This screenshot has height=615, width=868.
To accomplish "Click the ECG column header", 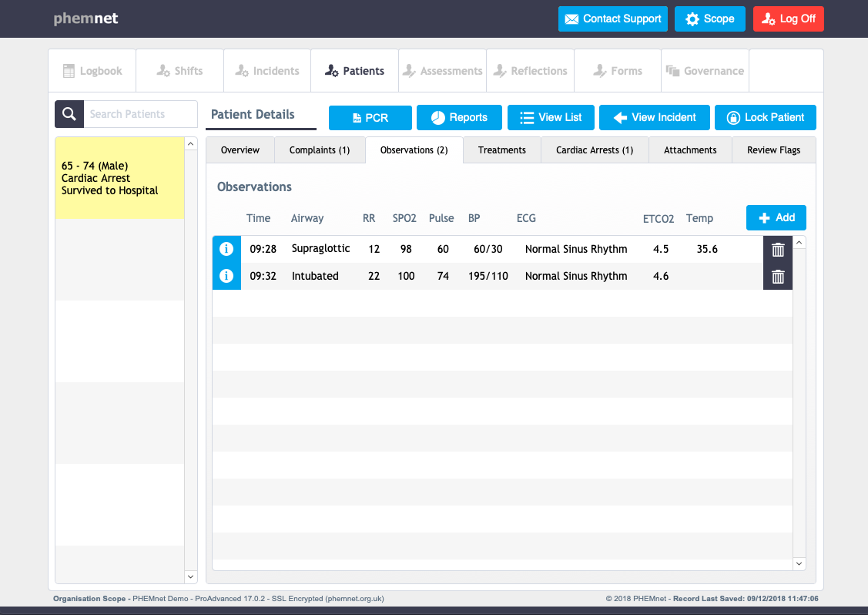I will point(526,218).
